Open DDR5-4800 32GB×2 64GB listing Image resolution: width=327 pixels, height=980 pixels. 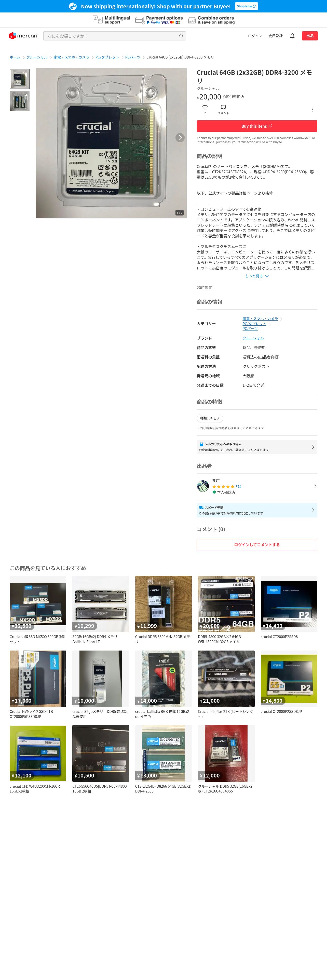click(x=226, y=610)
